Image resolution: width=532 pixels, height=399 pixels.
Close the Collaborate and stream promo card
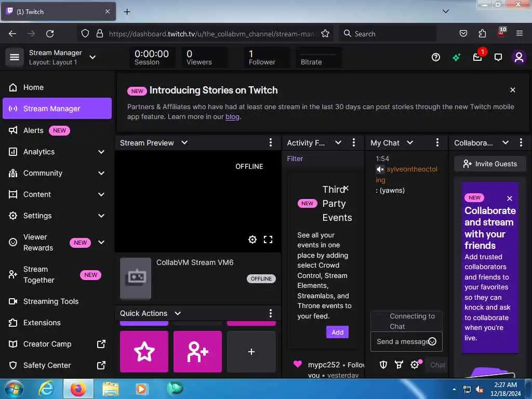click(510, 198)
